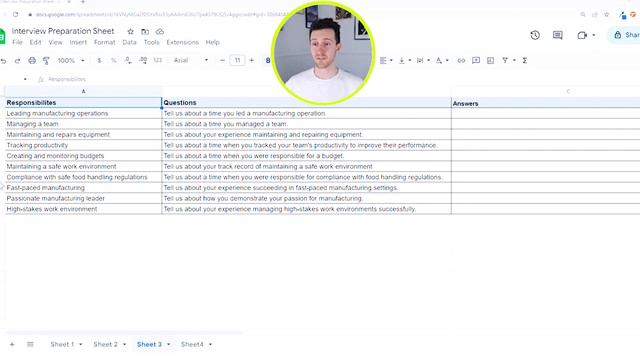Viewport: 640px width, 360px height.
Task: Open Sheet4 tab options arrow
Action: pos(210,344)
